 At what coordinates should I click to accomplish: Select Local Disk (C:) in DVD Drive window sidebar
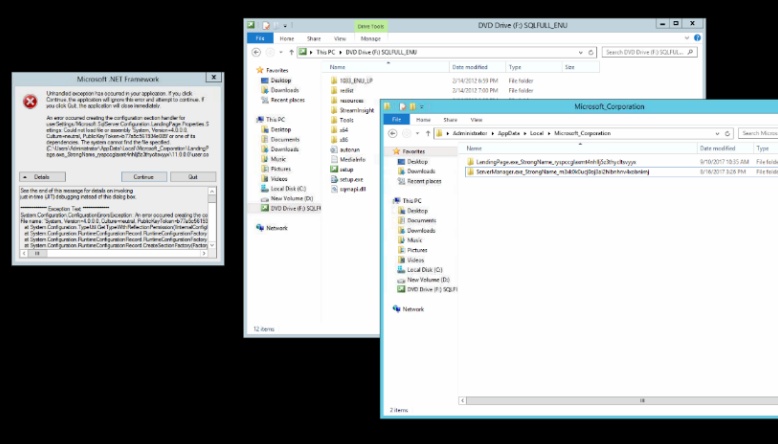284,189
